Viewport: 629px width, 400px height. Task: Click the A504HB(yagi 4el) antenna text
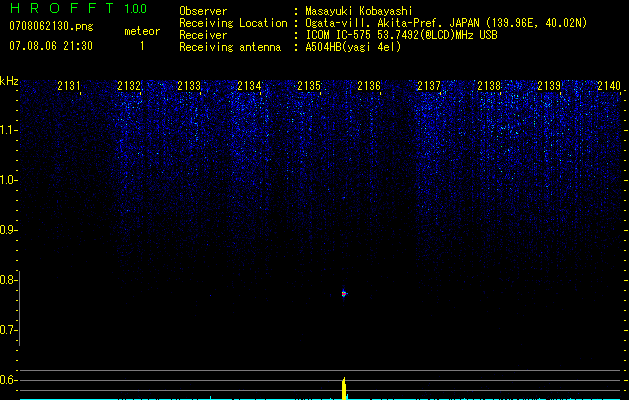tap(353, 47)
